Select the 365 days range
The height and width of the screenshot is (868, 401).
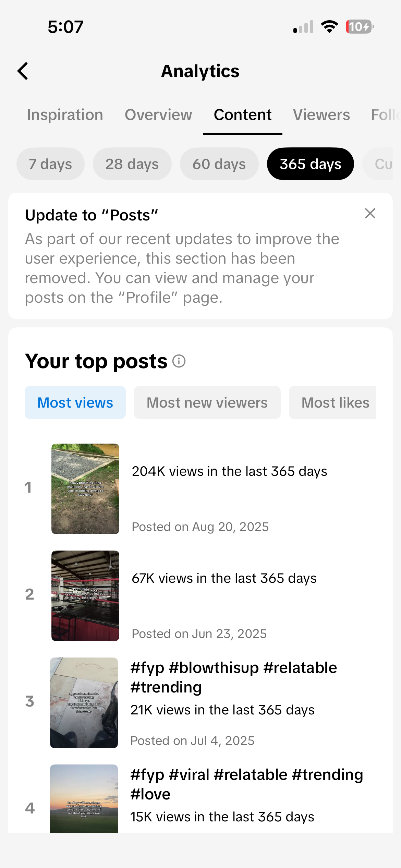311,164
